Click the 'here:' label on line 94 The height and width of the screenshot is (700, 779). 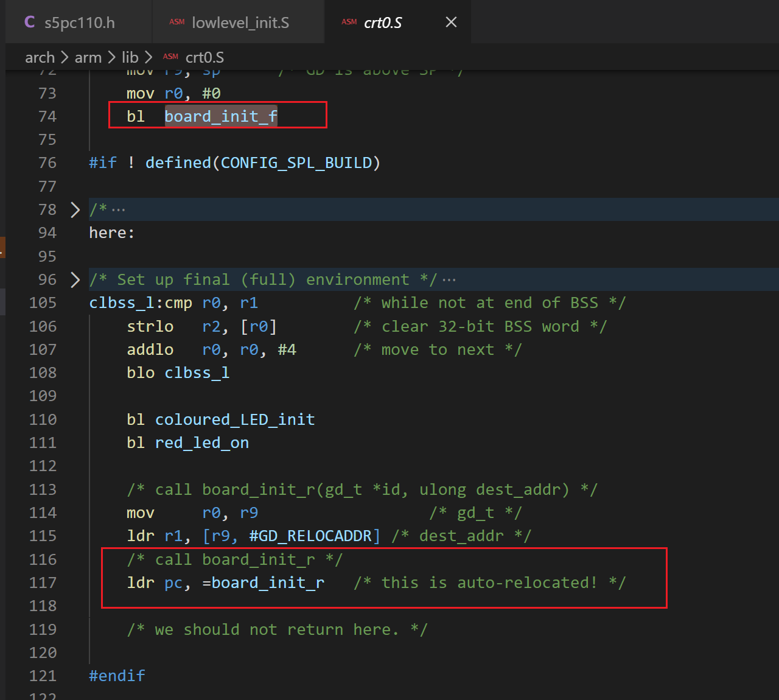(x=112, y=233)
